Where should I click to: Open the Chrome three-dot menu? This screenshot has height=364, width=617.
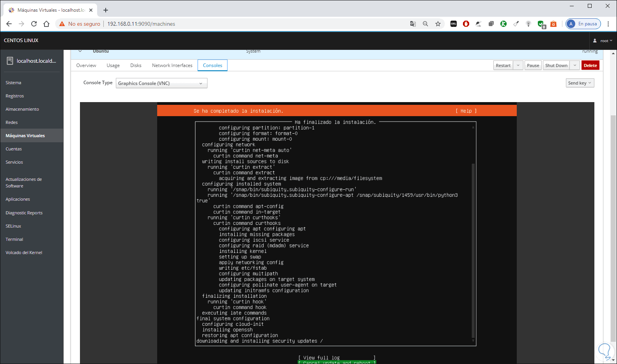(608, 24)
